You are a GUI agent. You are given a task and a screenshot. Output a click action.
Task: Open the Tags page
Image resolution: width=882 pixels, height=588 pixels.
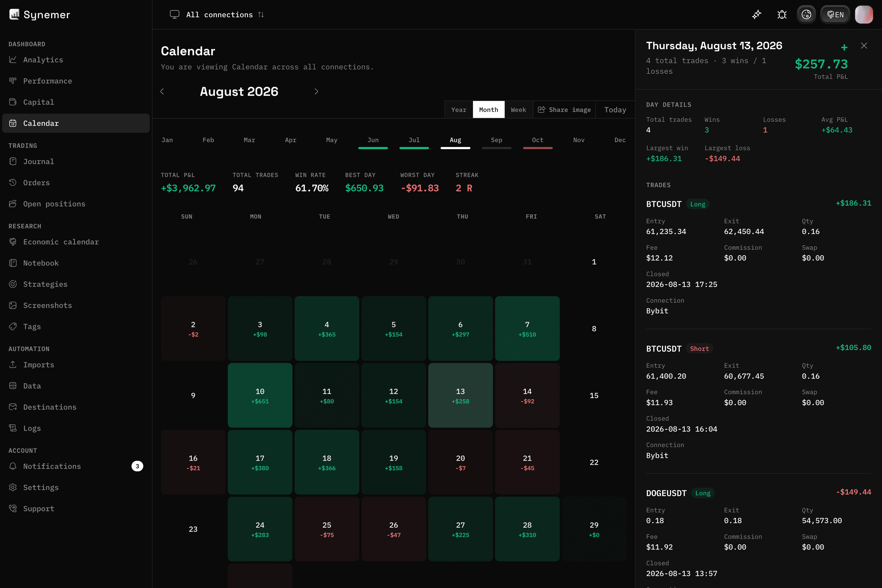(x=76, y=327)
